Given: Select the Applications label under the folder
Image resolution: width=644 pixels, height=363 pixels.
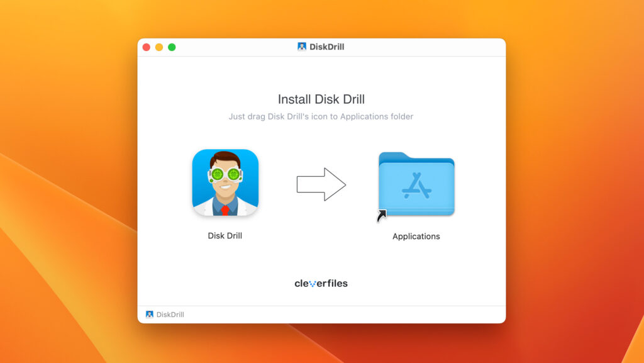Looking at the screenshot, I should [416, 236].
